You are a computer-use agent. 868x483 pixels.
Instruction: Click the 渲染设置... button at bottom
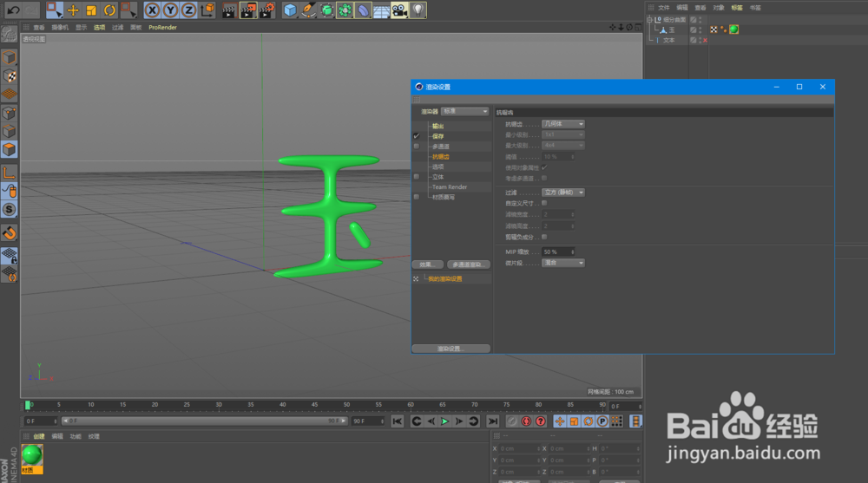click(450, 349)
